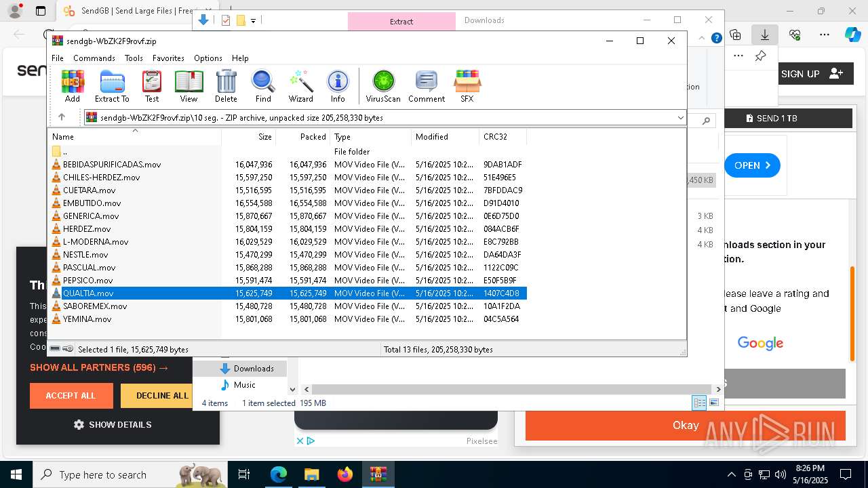
Task: Click the Explorer help question mark icon
Action: (x=716, y=38)
